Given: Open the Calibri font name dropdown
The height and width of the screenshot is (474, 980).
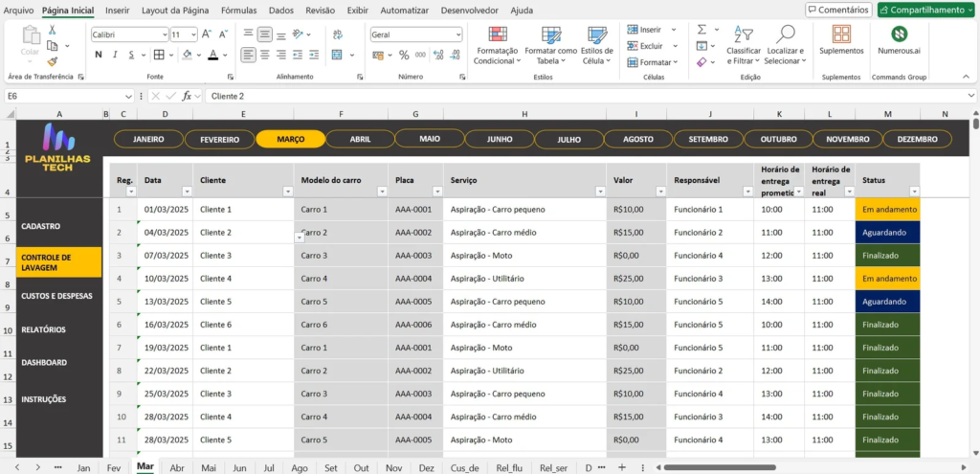Looking at the screenshot, I should [x=163, y=34].
